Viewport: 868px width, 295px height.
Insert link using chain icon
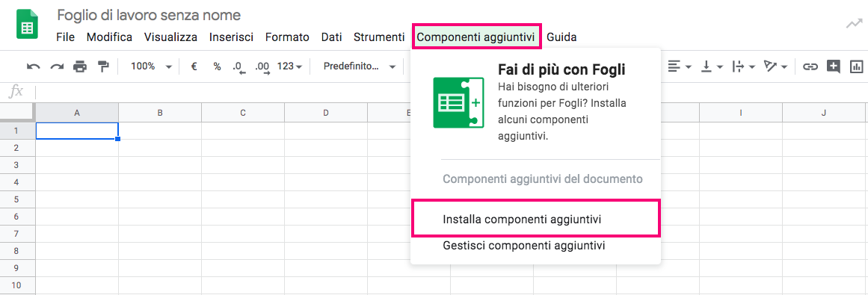coord(810,66)
